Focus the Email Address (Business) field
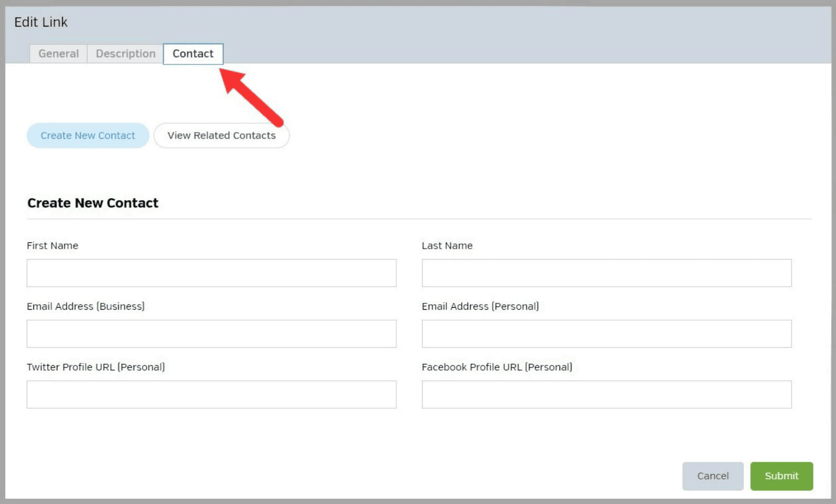Viewport: 836px width, 504px height. pos(211,333)
